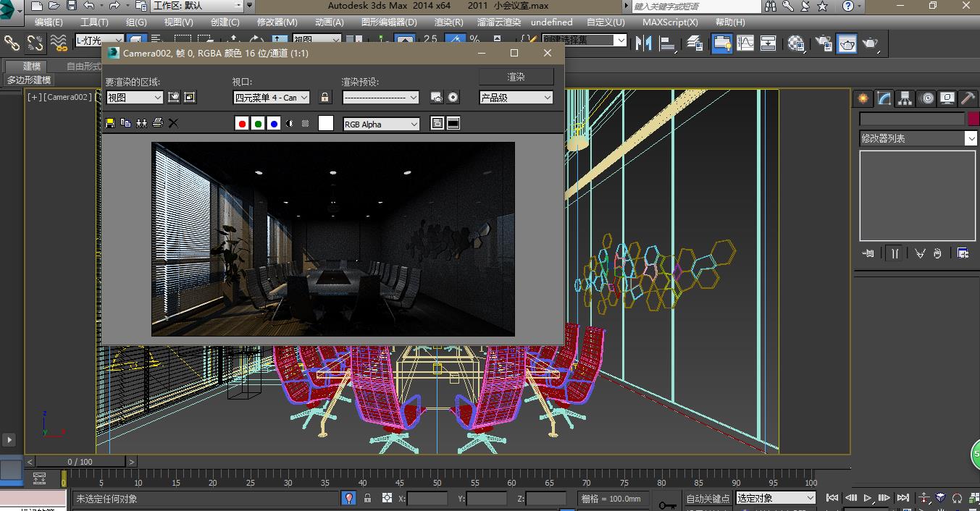Open the Create panel star icon
Viewport: 980px width, 511px height.
point(863,98)
